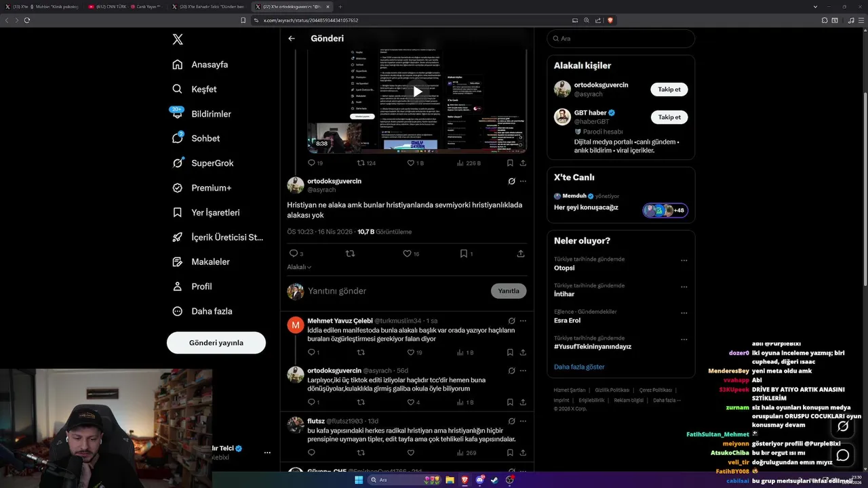Bookmark the ortodoksguvercin 56d reply
868x488 pixels.
tap(510, 402)
